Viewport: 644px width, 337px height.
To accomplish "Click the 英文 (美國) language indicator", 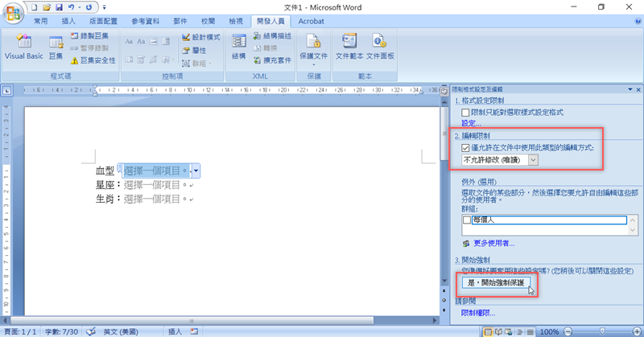I will [x=120, y=331].
